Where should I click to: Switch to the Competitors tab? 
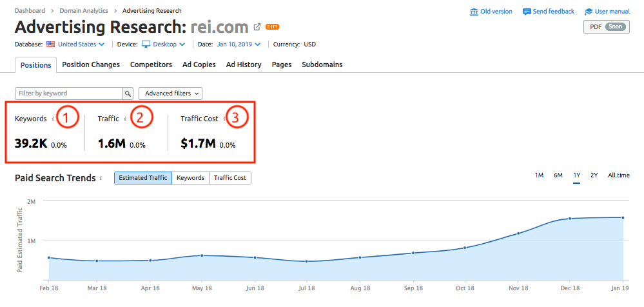pyautogui.click(x=151, y=64)
